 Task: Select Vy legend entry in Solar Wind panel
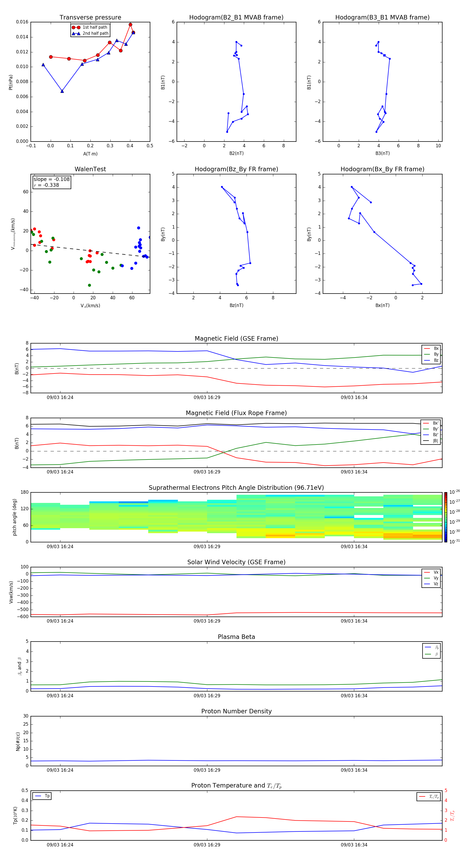click(431, 578)
